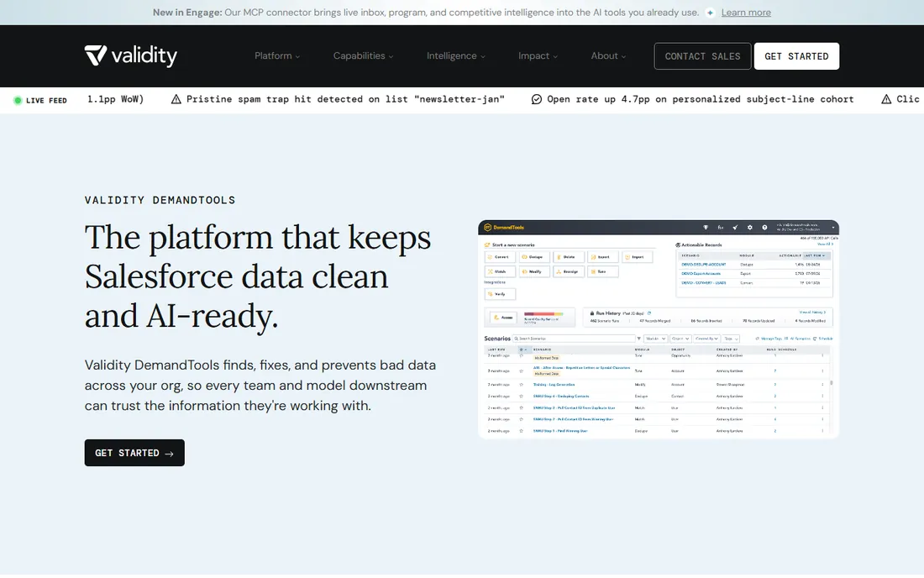Open the Platform navigation menu
This screenshot has width=924, height=578.
(x=277, y=56)
